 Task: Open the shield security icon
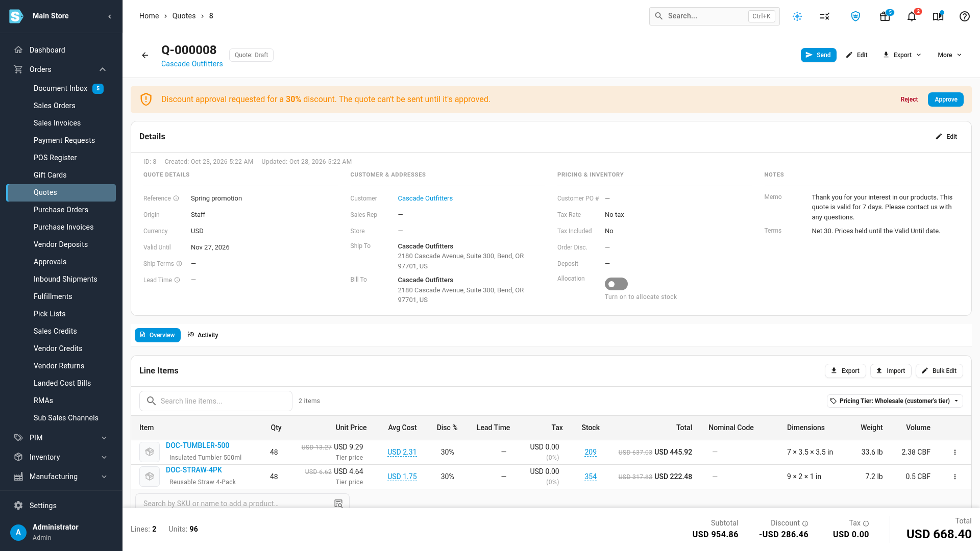click(856, 16)
